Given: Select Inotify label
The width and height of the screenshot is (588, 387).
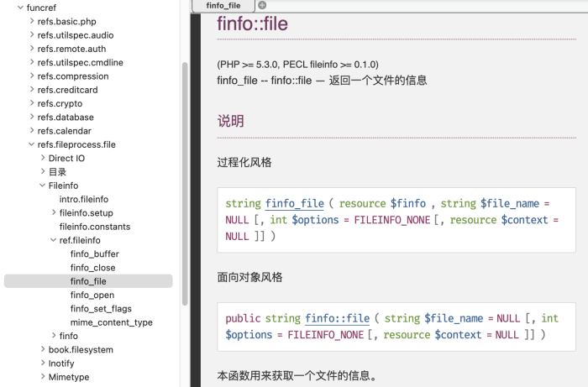Looking at the screenshot, I should (x=61, y=363).
